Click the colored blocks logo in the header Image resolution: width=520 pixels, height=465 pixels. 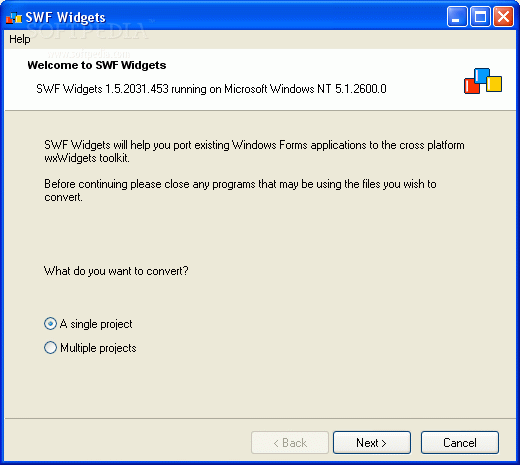tap(483, 81)
